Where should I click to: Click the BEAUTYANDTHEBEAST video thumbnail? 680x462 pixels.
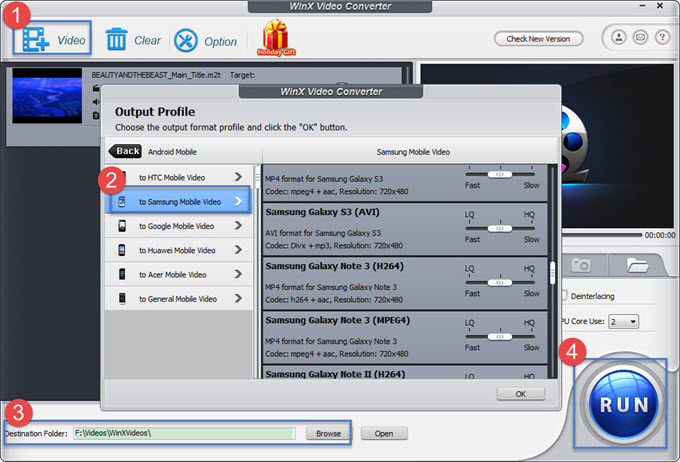[x=47, y=96]
